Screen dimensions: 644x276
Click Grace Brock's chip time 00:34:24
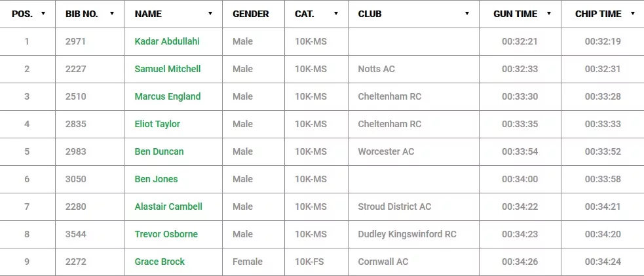pos(603,262)
